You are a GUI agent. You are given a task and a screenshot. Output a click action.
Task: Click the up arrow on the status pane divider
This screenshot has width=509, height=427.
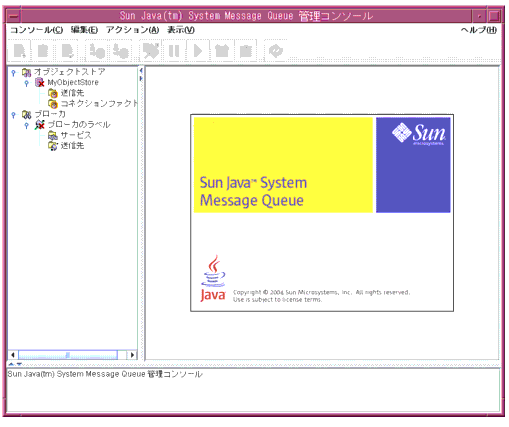coord(11,364)
